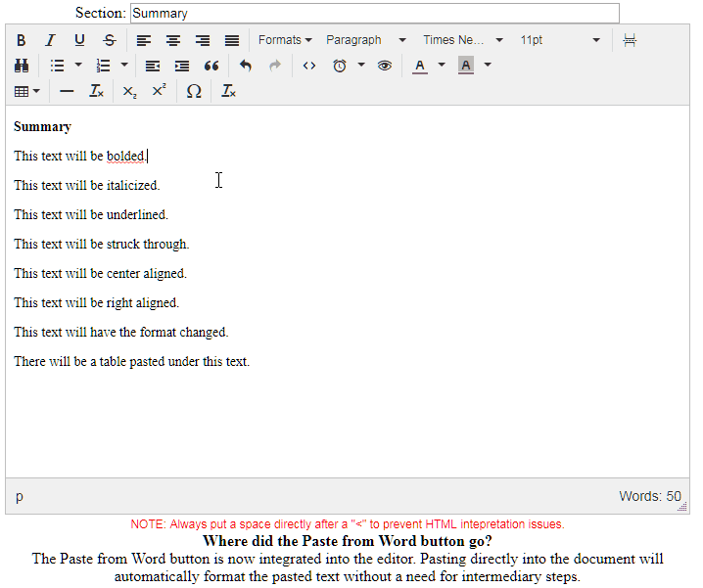703x588 pixels.
Task: Click the blockquote icon
Action: click(x=211, y=66)
